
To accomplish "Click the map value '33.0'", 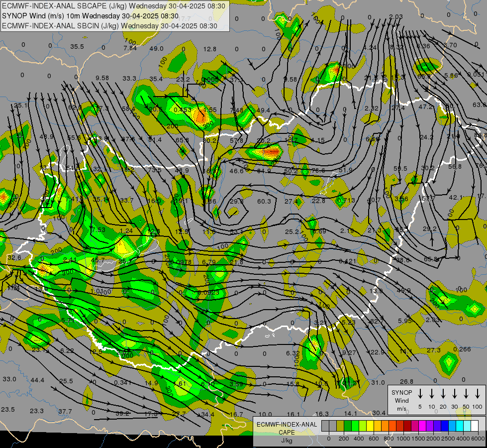I will [x=9, y=379].
